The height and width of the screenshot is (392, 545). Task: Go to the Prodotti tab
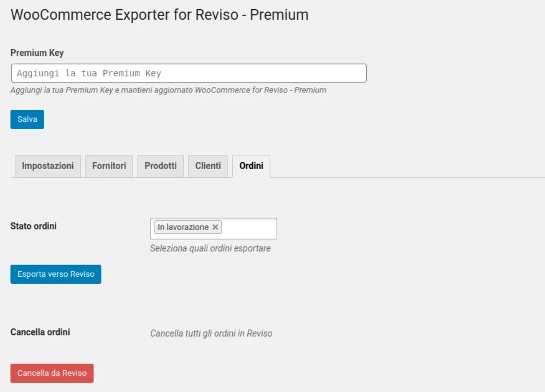tap(161, 166)
